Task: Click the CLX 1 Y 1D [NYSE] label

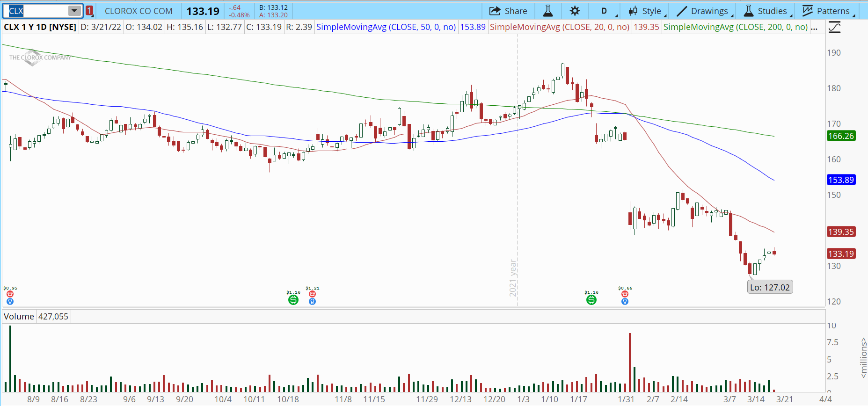Action: coord(40,27)
